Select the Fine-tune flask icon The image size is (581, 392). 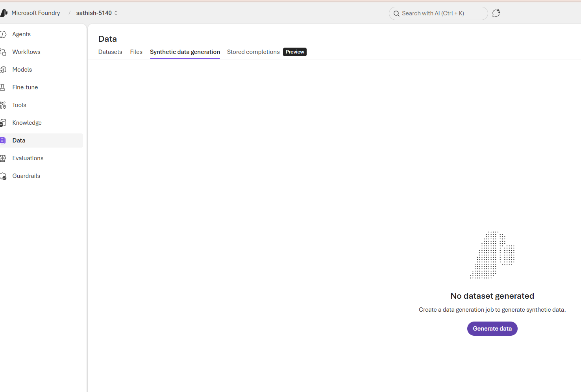[x=3, y=87]
